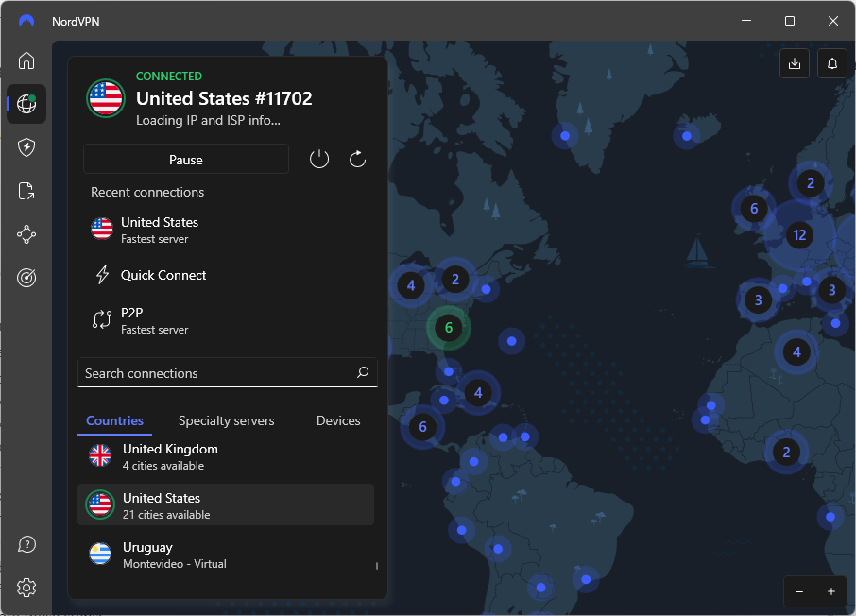Click the 'United States #11702' server name
Screen dimensions: 856x616
coord(224,98)
